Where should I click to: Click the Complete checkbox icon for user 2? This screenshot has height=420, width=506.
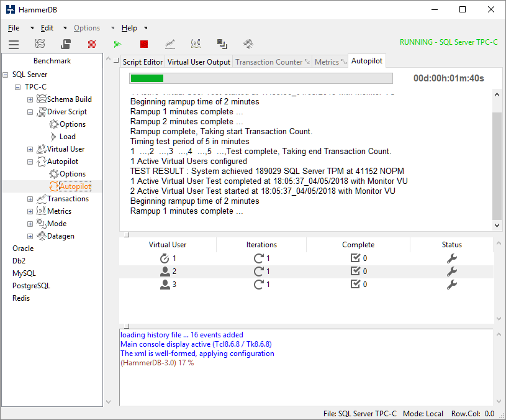pyautogui.click(x=355, y=271)
